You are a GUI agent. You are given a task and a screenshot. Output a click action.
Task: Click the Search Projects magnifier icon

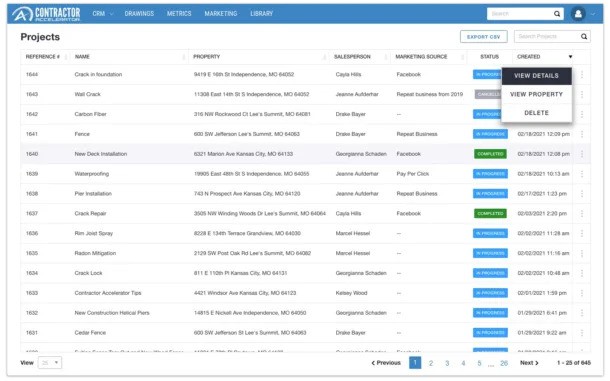(x=584, y=37)
